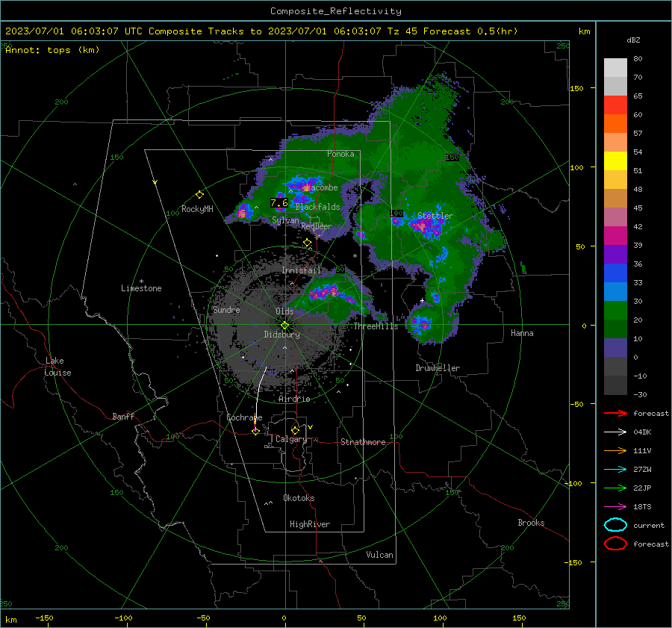Screen dimensions: 672x628
Task: Click the Ponoka town label
Action: click(x=340, y=154)
